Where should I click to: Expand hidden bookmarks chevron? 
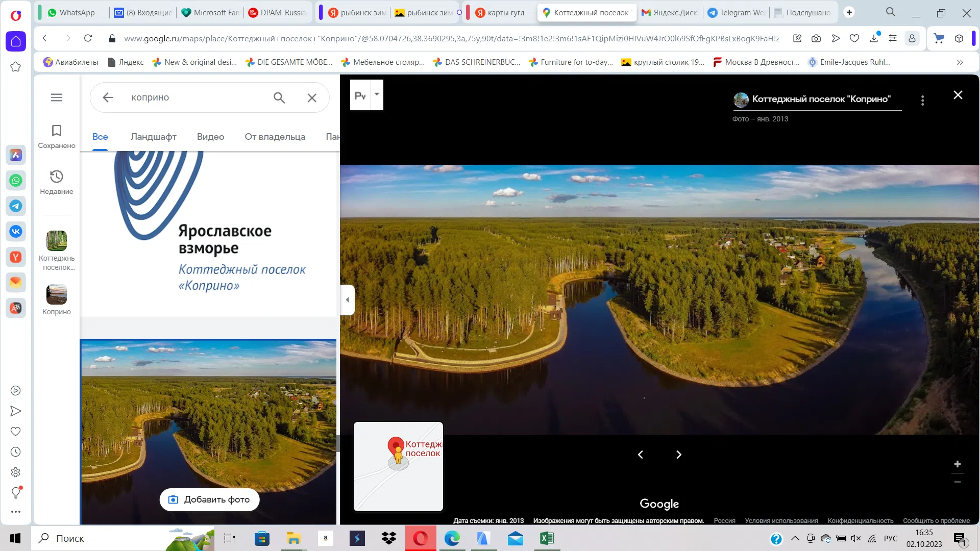(960, 62)
